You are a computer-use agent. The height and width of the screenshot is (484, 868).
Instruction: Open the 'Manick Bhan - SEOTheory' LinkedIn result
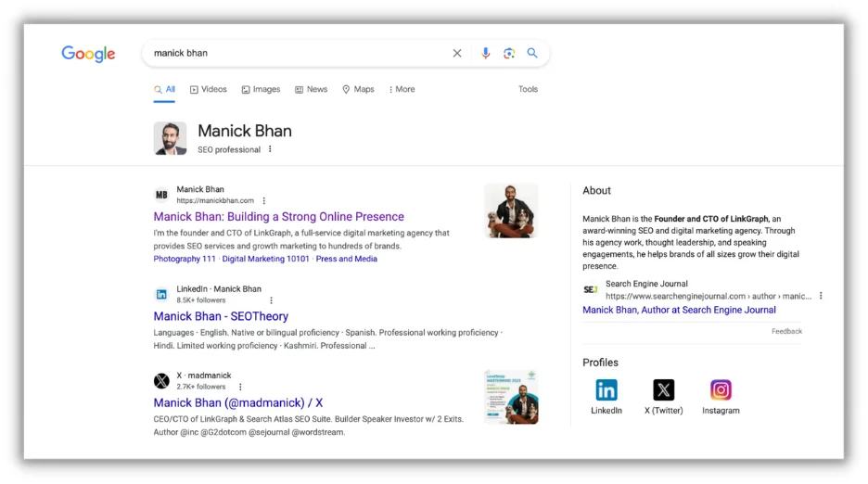click(221, 316)
